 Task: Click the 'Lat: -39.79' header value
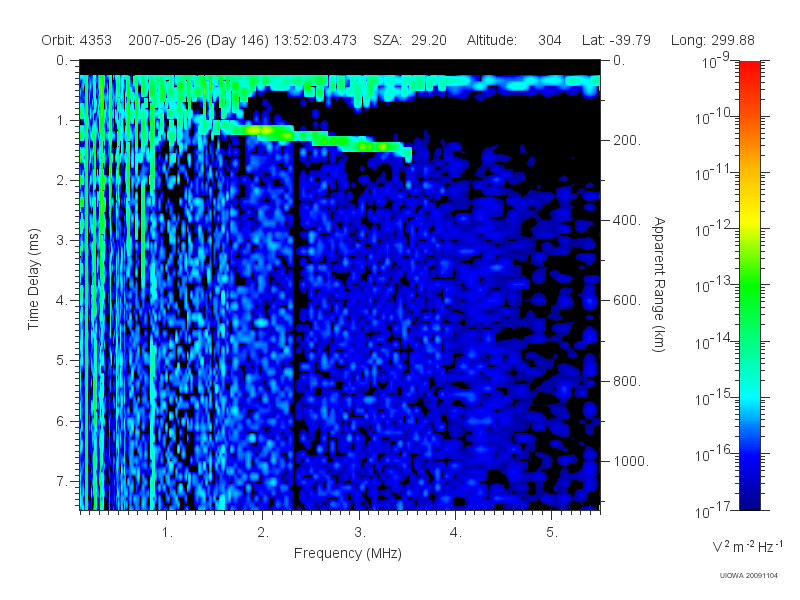coord(616,40)
